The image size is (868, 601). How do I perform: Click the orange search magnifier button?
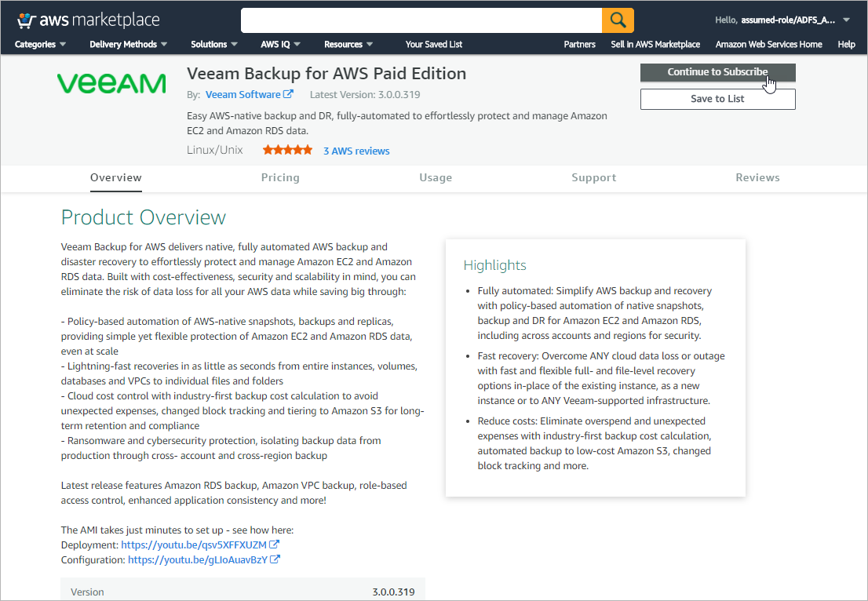point(618,20)
